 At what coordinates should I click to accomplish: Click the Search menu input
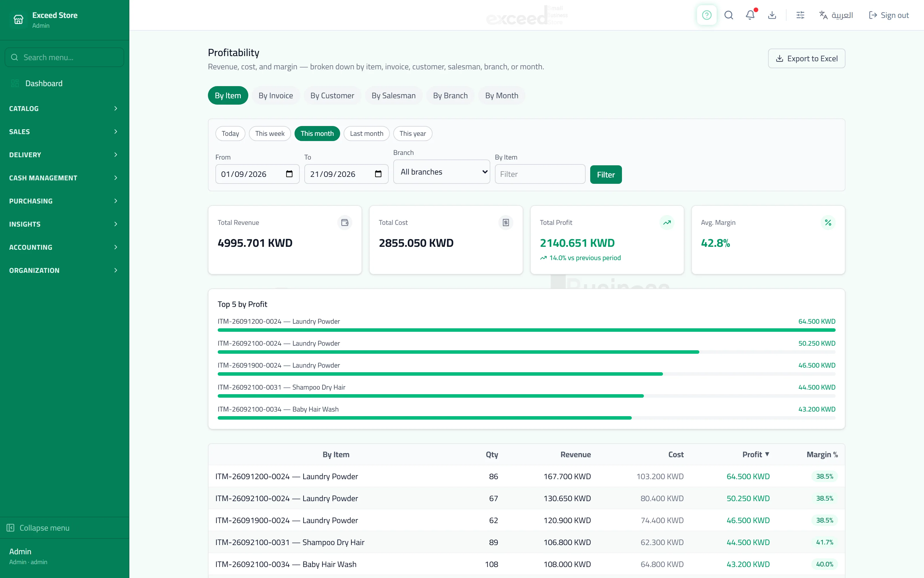[64, 57]
